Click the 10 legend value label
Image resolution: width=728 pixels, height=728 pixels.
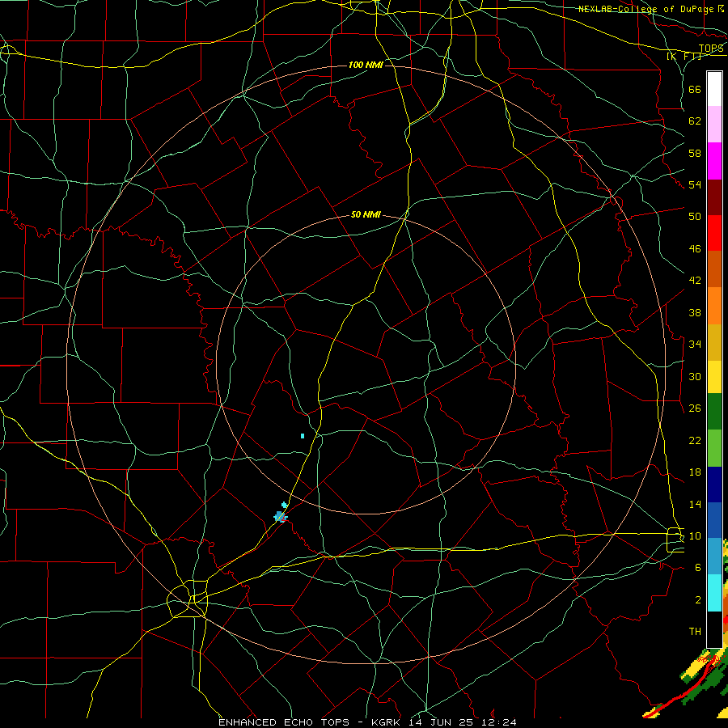tap(695, 535)
